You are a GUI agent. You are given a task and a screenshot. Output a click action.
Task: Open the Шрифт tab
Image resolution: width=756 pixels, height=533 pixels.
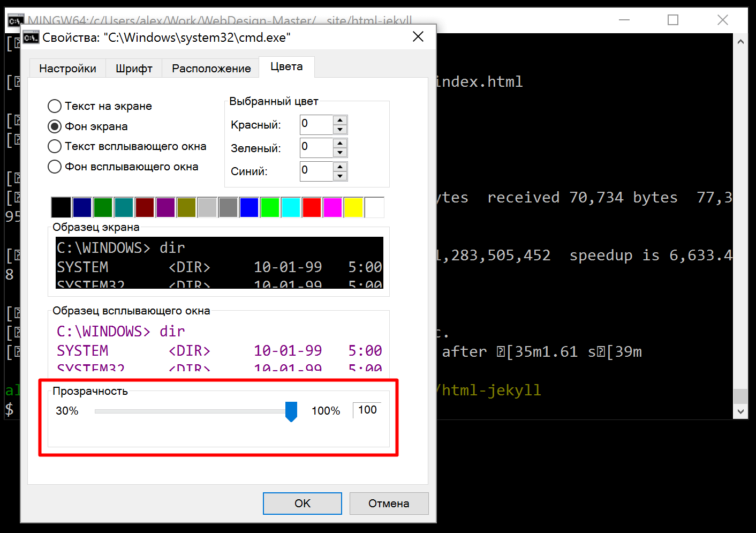tap(134, 69)
